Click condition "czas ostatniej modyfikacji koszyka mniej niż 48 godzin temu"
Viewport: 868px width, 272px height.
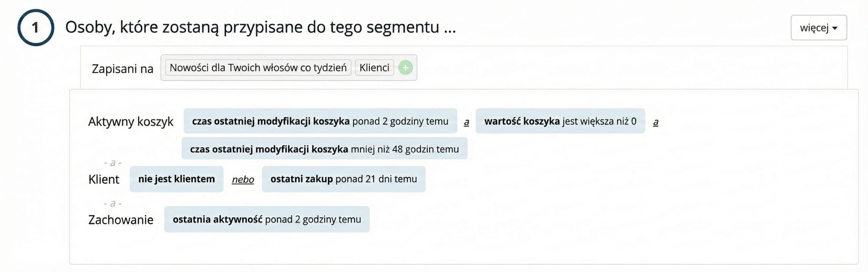(x=325, y=149)
